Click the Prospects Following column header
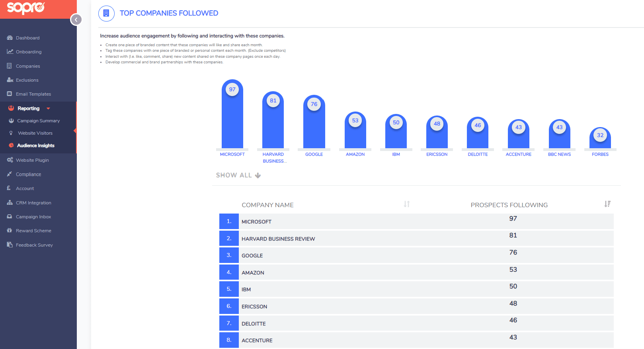 509,205
